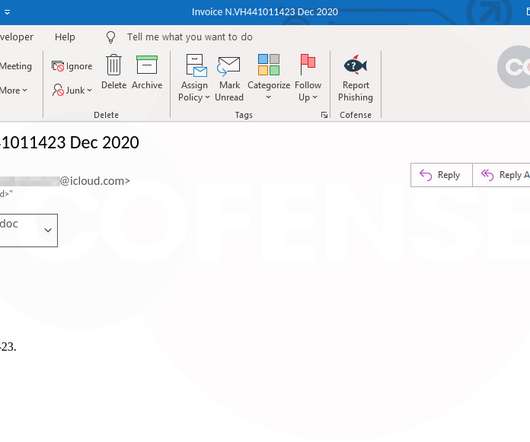Archive this invoice email
The width and height of the screenshot is (530, 442).
(x=147, y=72)
